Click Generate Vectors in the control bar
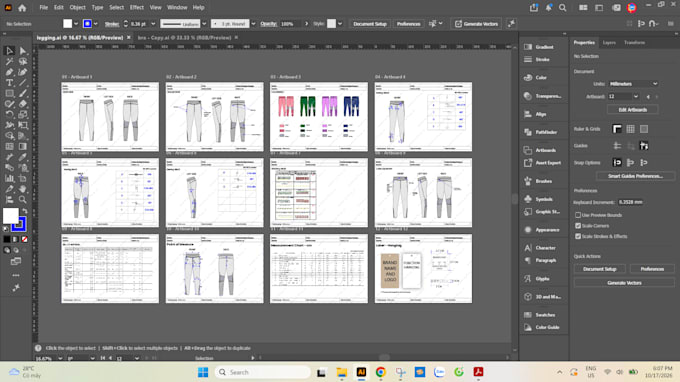The height and width of the screenshot is (382, 680). [476, 24]
